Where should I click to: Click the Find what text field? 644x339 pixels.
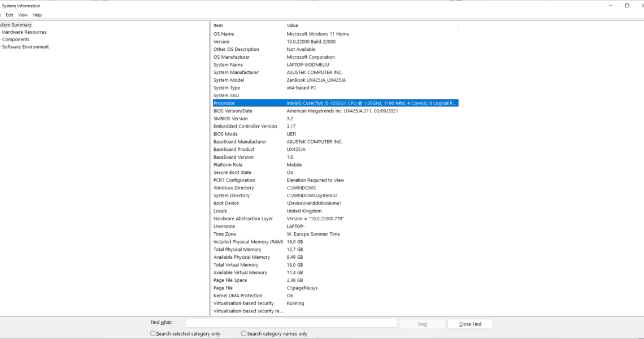click(291, 323)
